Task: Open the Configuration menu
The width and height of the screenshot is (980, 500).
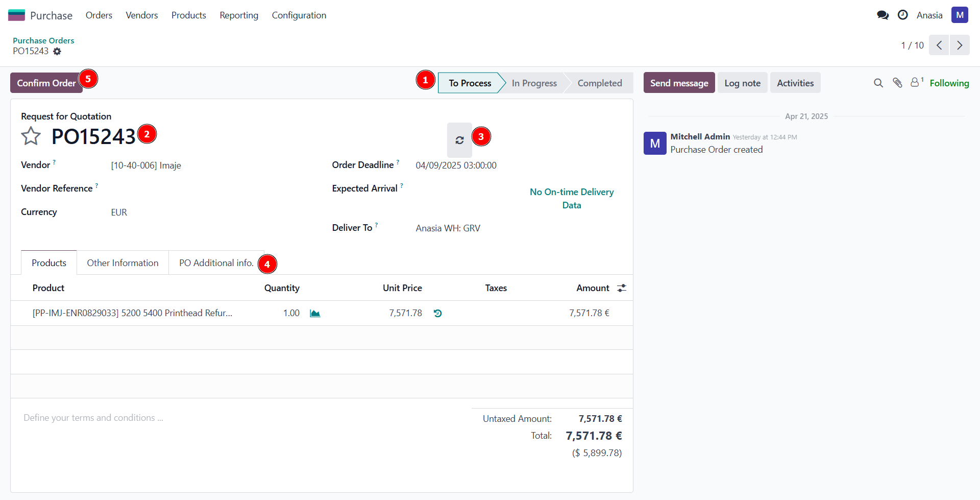Action: point(299,15)
